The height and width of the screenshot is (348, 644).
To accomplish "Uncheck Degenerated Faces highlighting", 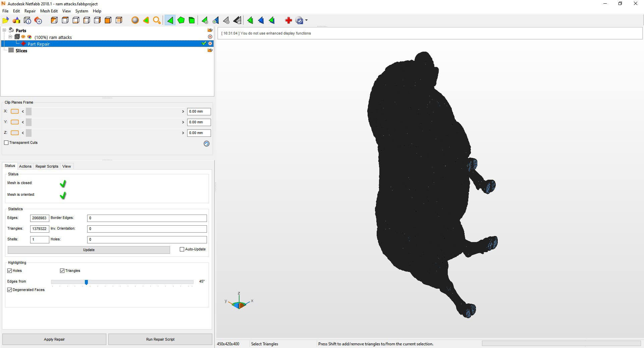I will coord(10,290).
